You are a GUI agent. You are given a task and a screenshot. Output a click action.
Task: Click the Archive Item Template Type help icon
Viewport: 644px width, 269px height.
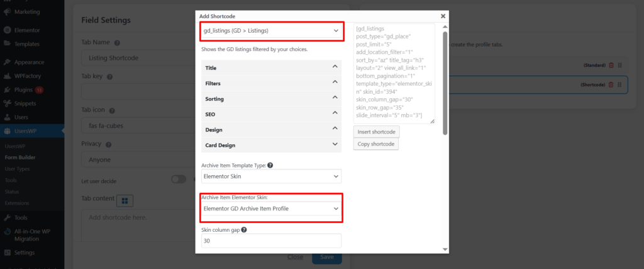(x=270, y=165)
